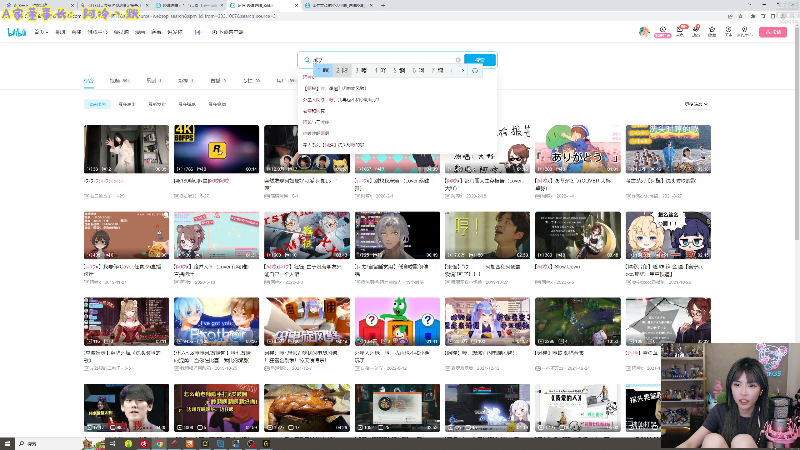This screenshot has width=800, height=450.
Task: Go to next IME candidate page arrow
Action: click(x=462, y=70)
